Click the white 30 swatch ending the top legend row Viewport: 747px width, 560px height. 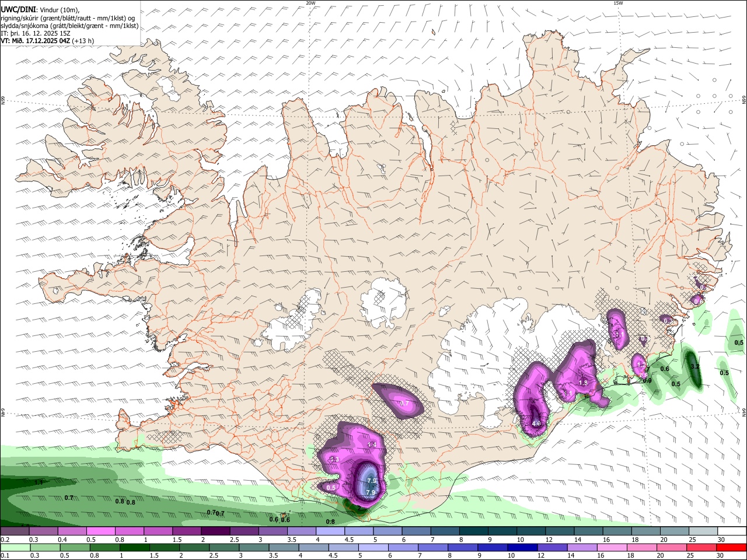click(x=732, y=531)
